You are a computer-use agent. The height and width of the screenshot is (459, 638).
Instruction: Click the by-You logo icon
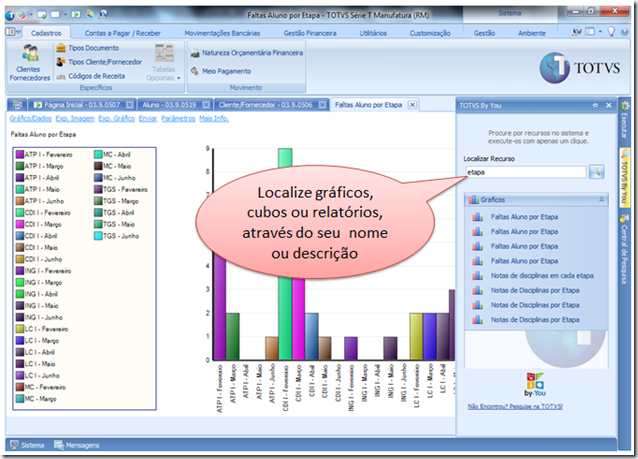coord(535,382)
